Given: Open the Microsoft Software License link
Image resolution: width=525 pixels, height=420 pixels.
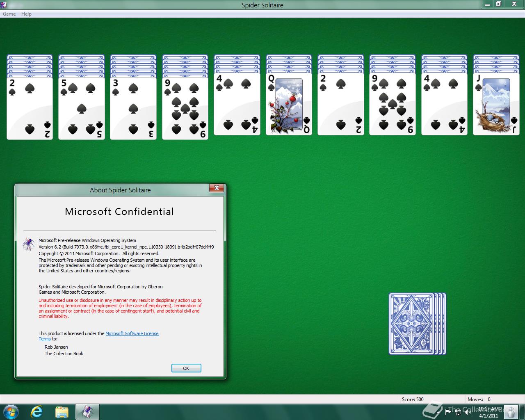Looking at the screenshot, I should [132, 333].
